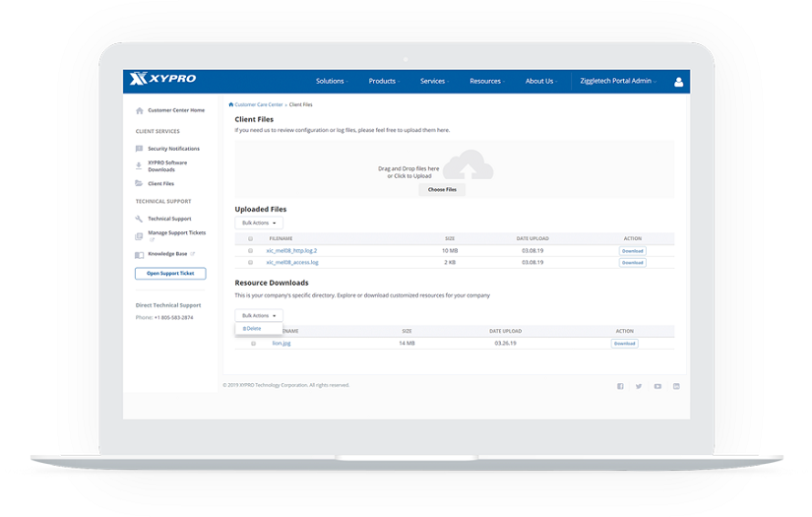Click the Security Notifications icon
Viewport: 812px width, 517px height.
(x=139, y=149)
